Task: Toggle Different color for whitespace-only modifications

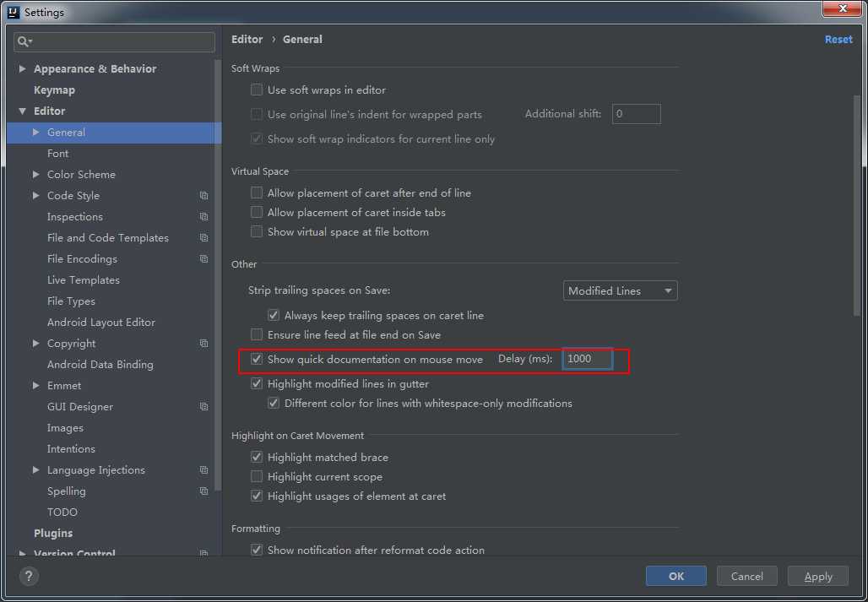Action: [274, 404]
